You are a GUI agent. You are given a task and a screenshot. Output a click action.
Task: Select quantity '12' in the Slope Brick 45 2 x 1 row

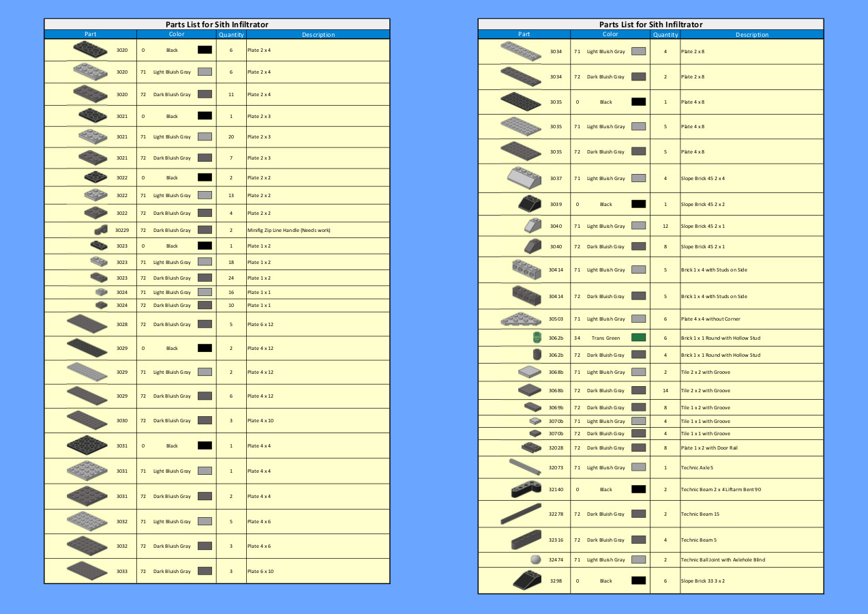click(665, 226)
